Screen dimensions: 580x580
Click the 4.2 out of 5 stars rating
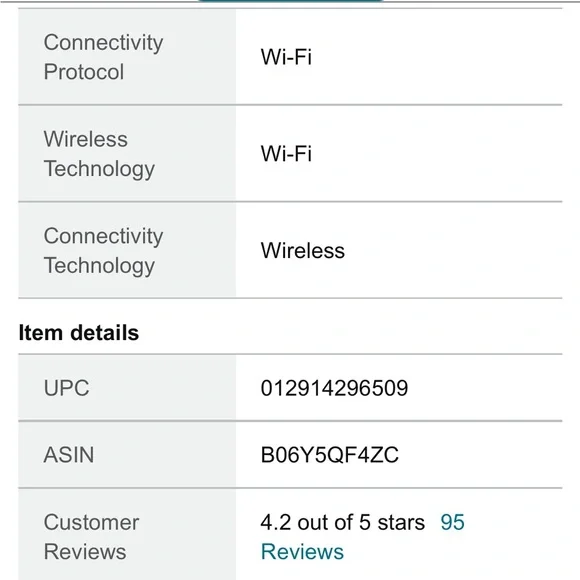coord(343,522)
